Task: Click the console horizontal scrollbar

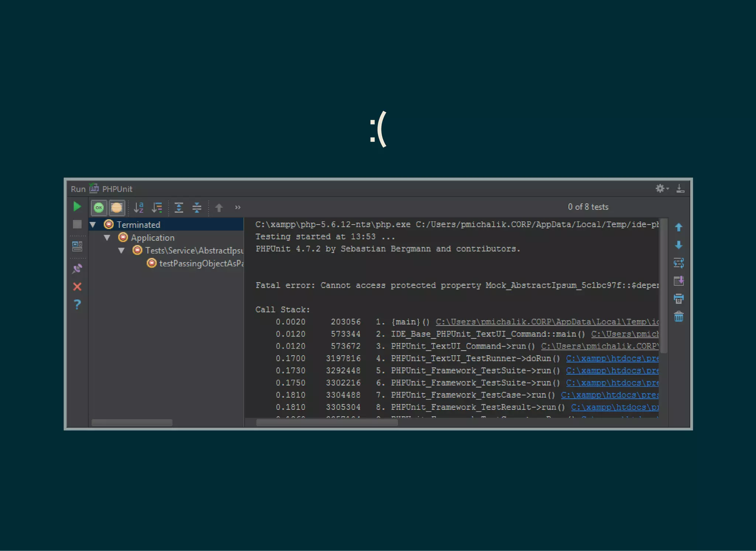Action: (327, 422)
